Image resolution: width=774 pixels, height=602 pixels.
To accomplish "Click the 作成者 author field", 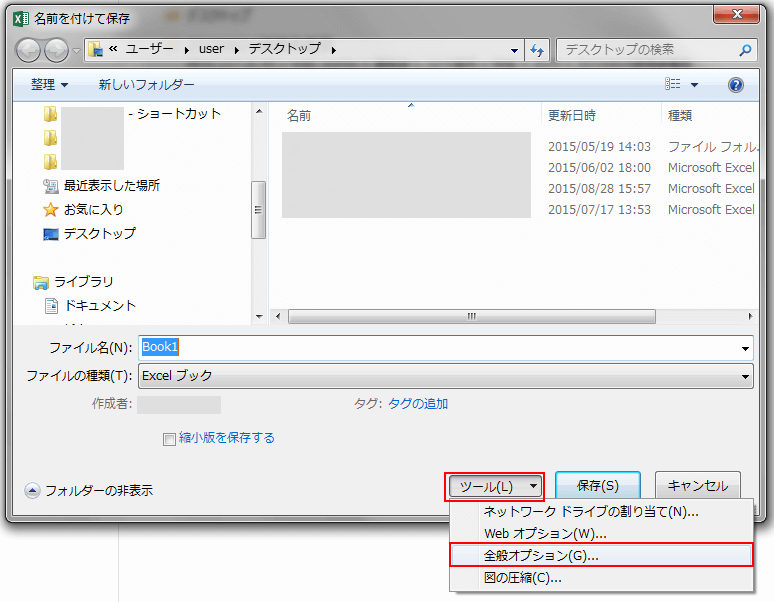I will [179, 405].
